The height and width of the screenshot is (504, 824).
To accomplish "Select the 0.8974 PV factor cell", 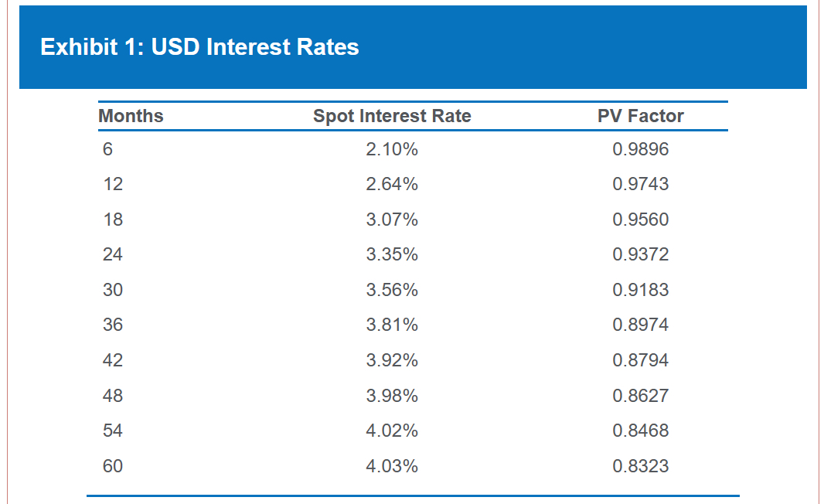I will tap(640, 325).
